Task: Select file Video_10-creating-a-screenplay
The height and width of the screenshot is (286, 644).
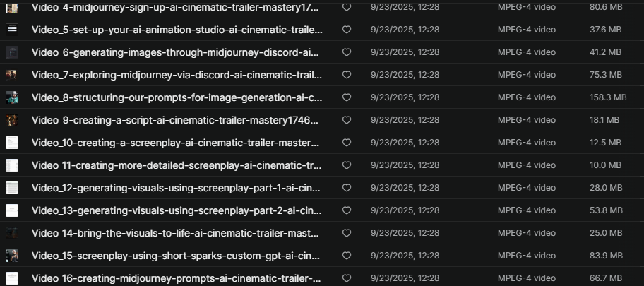Action: pos(175,143)
